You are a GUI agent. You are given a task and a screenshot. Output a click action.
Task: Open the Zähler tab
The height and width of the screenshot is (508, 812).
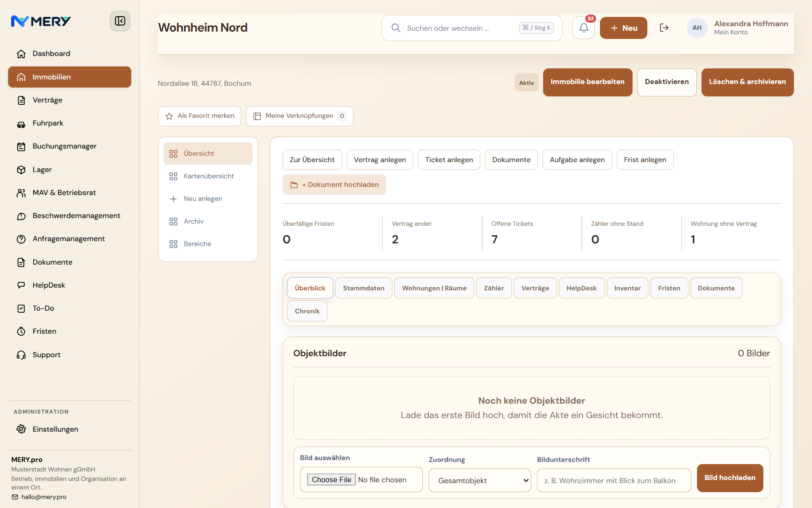tap(494, 288)
